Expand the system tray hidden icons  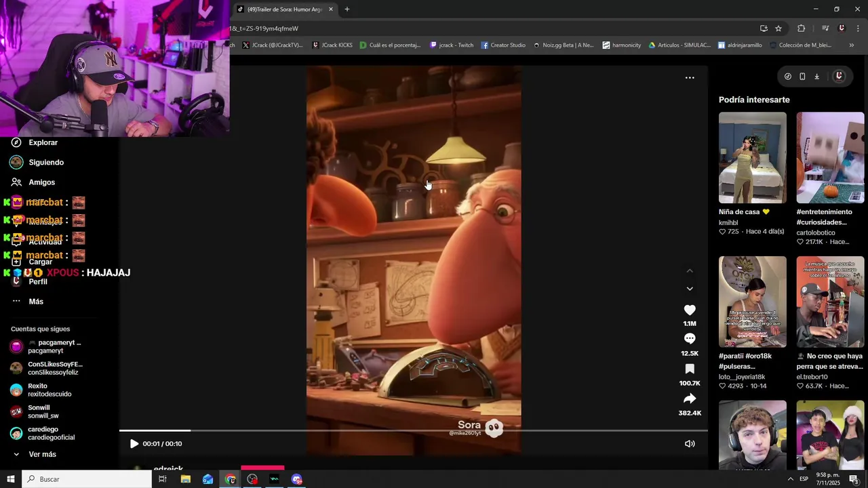pos(790,479)
